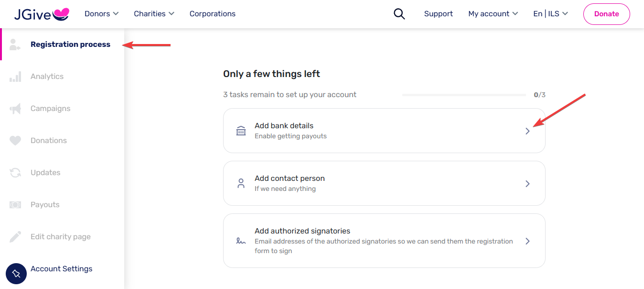Click the pink Donate button
The height and width of the screenshot is (289, 644).
coord(607,14)
